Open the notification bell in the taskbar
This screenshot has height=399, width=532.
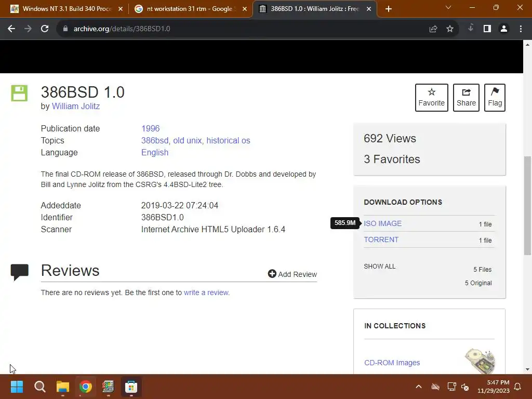tap(518, 387)
